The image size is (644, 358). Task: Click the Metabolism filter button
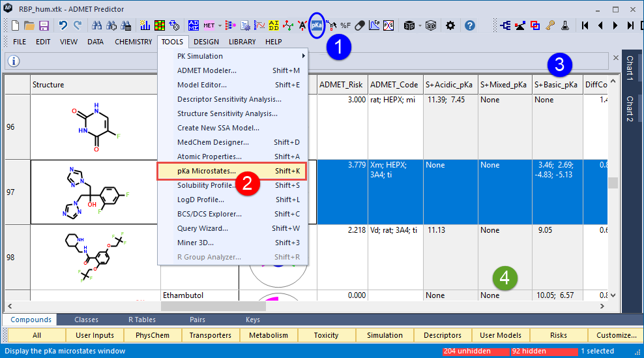268,335
